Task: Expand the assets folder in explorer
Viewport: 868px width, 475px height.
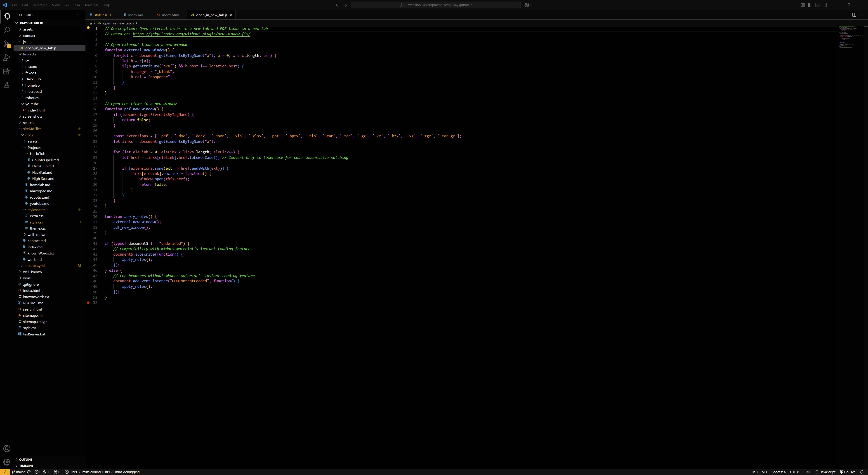Action: coord(28,29)
